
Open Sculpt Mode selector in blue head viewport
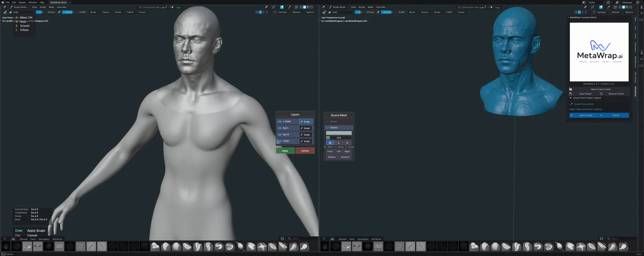tap(338, 7)
